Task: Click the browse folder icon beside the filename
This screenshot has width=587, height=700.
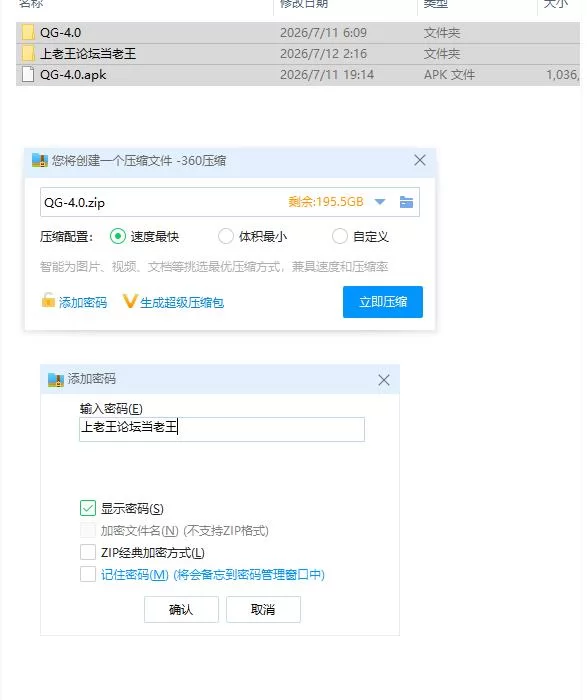Action: coord(406,202)
